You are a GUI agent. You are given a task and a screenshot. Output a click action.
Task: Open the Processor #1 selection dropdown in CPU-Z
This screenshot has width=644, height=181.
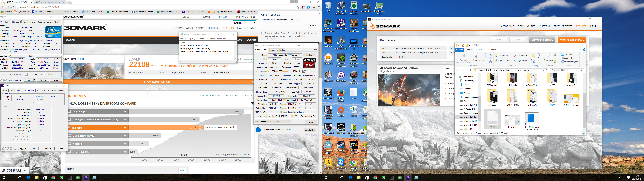pyautogui.click(x=18, y=74)
